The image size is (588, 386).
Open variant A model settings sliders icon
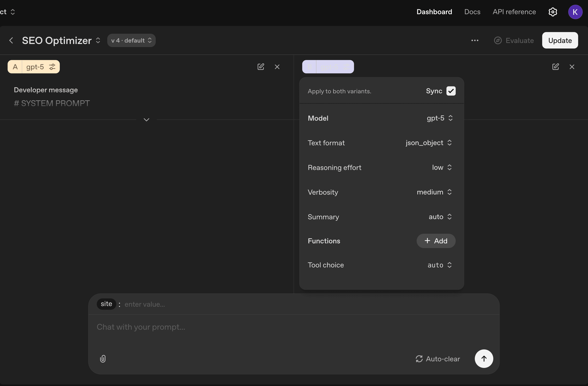[52, 67]
